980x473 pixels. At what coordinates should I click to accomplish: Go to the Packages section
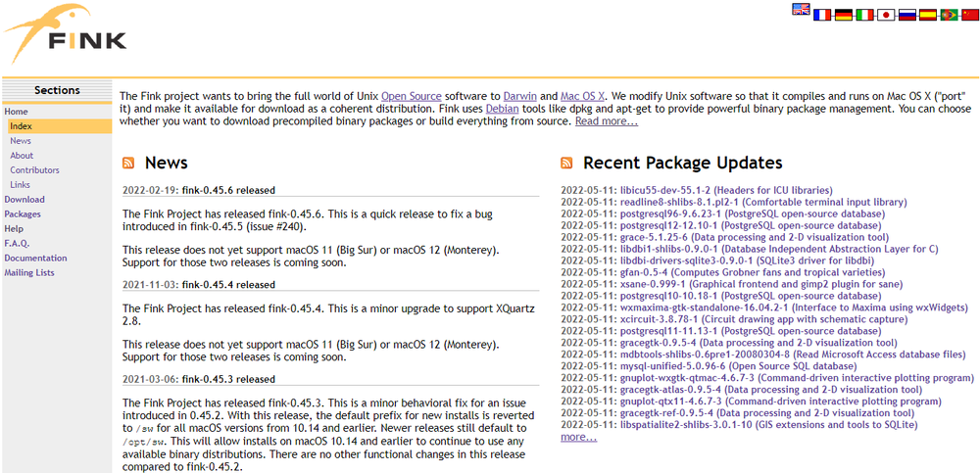(x=23, y=213)
